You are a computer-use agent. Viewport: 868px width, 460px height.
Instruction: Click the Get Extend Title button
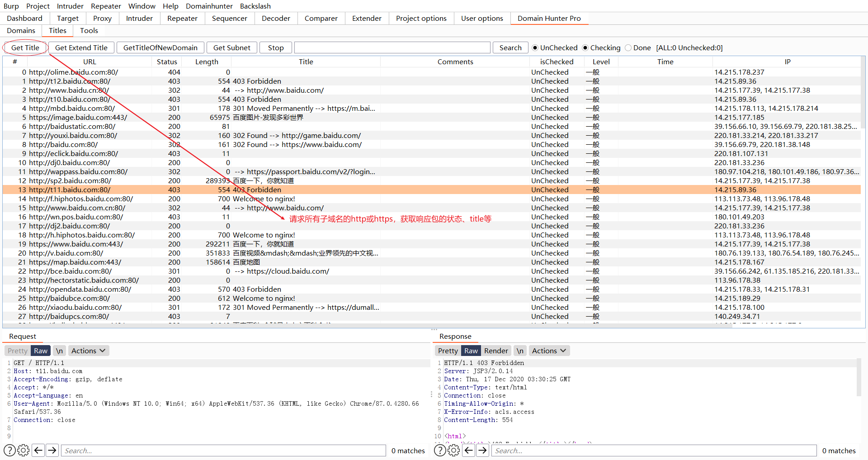pyautogui.click(x=81, y=47)
